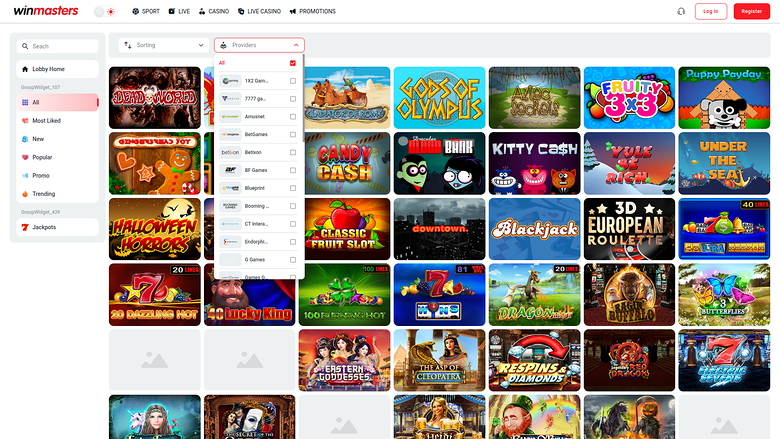Click the Jackpots 7 icon

[25, 227]
